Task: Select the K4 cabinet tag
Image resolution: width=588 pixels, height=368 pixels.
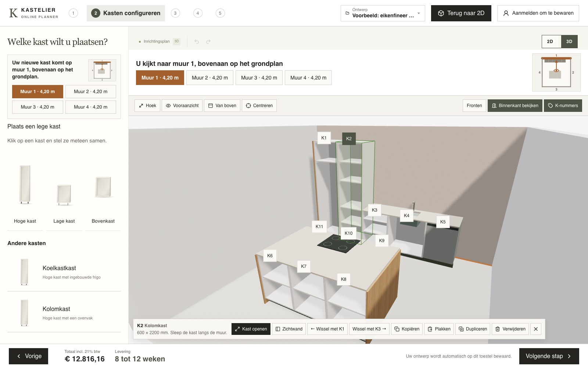Action: click(406, 216)
